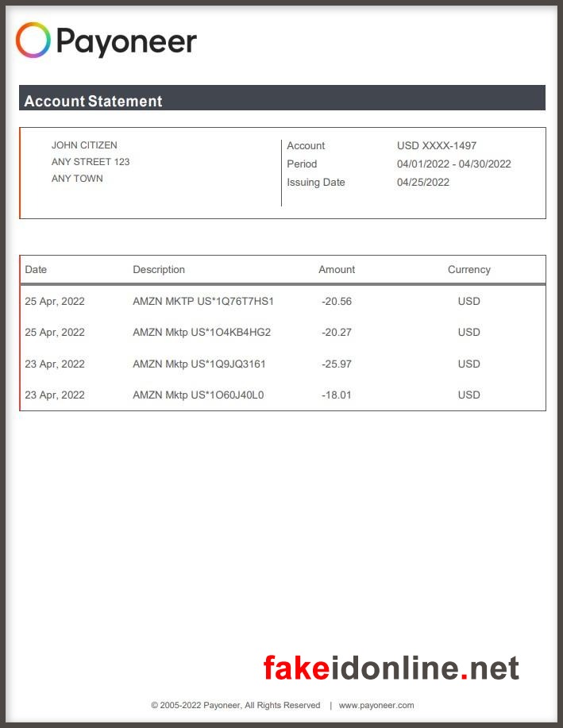The height and width of the screenshot is (728, 563).
Task: Click the copyright notice in the footer
Action: coord(236,705)
